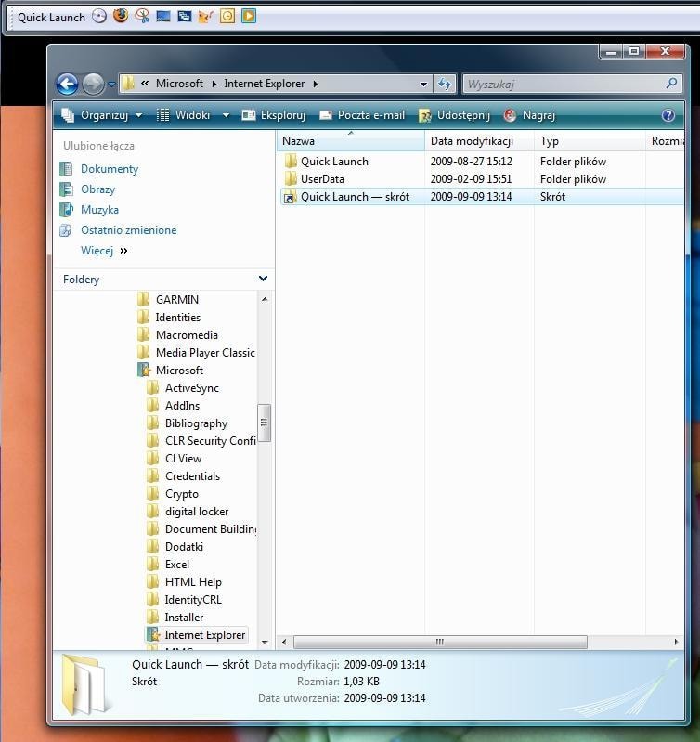Open Firefox from the Quick Launch toolbar
The image size is (700, 742).
tap(121, 16)
